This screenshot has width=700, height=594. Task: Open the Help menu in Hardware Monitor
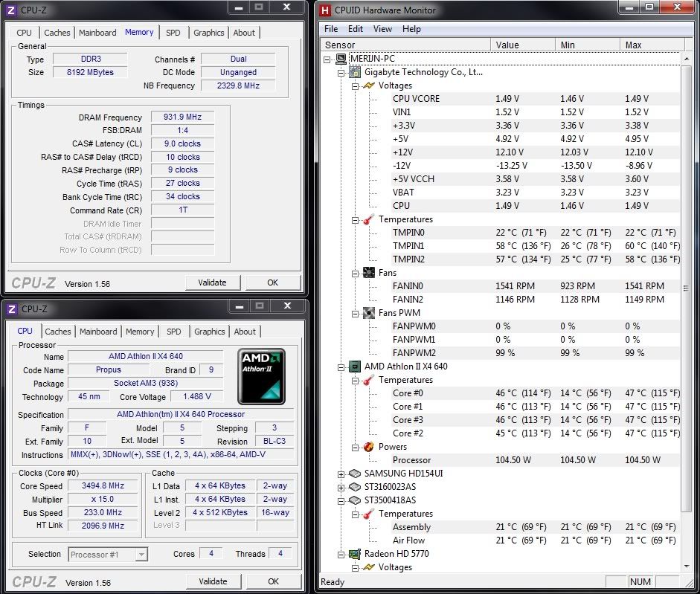click(411, 29)
